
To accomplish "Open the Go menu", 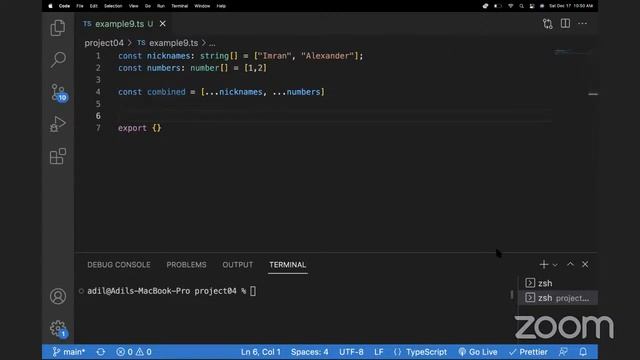I will point(147,6).
